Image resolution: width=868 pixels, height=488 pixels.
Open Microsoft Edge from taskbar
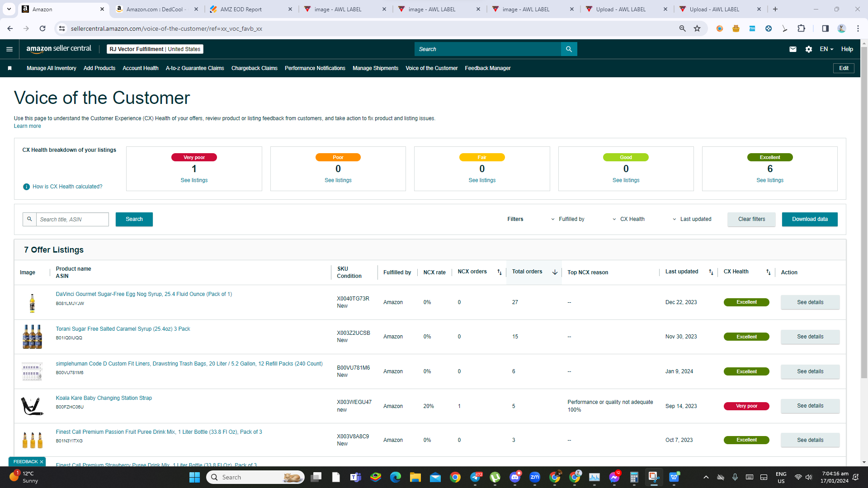tap(396, 477)
